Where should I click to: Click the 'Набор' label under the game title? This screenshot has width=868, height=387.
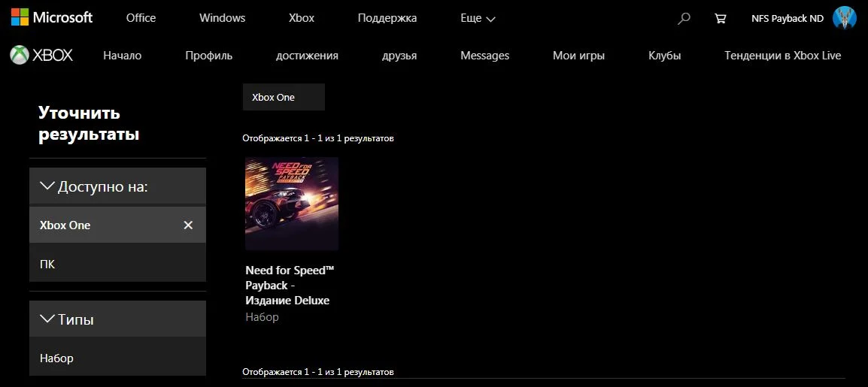[262, 317]
